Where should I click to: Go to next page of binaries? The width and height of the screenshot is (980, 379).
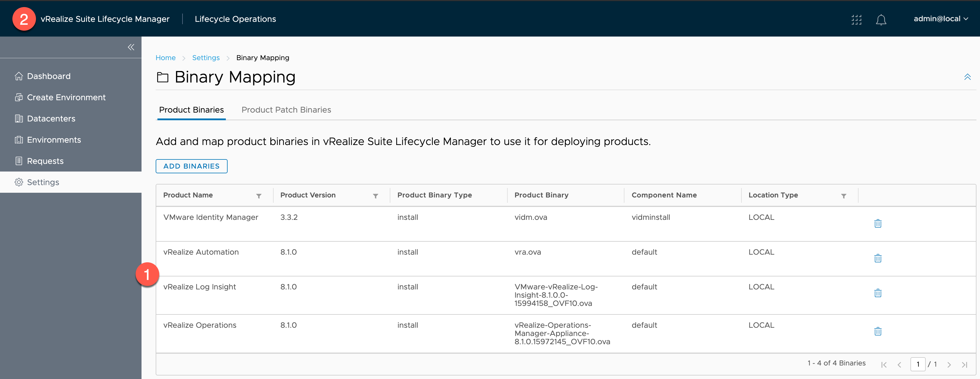(x=949, y=365)
